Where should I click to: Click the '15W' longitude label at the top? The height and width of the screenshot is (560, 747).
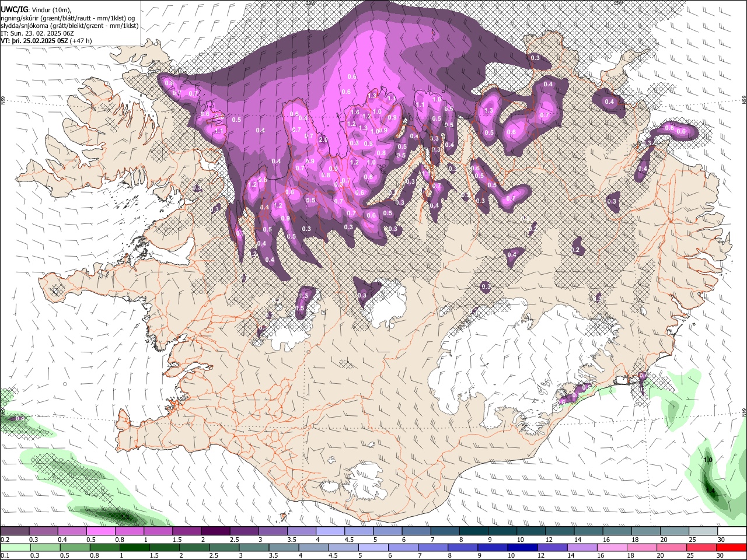pyautogui.click(x=617, y=3)
